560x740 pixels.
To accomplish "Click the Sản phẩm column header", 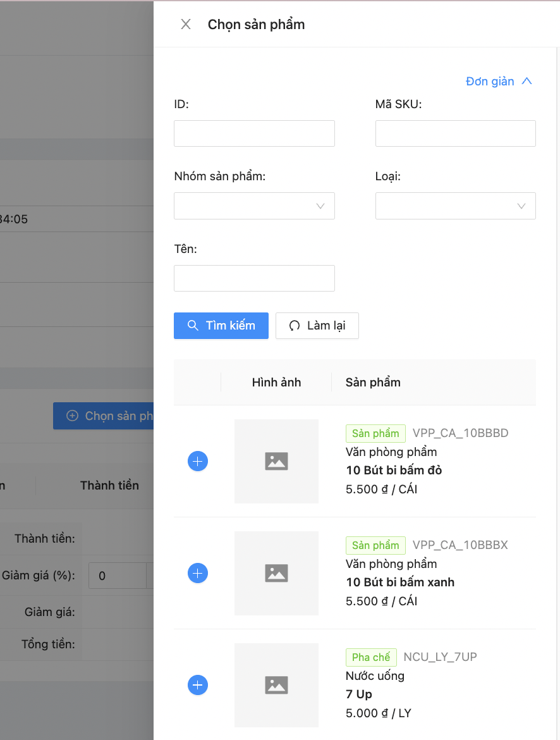I will point(373,382).
